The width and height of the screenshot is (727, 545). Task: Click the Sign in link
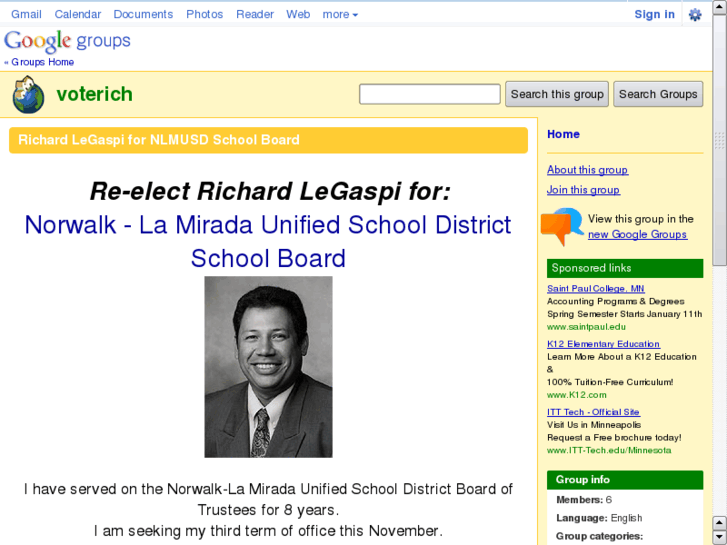coord(654,14)
